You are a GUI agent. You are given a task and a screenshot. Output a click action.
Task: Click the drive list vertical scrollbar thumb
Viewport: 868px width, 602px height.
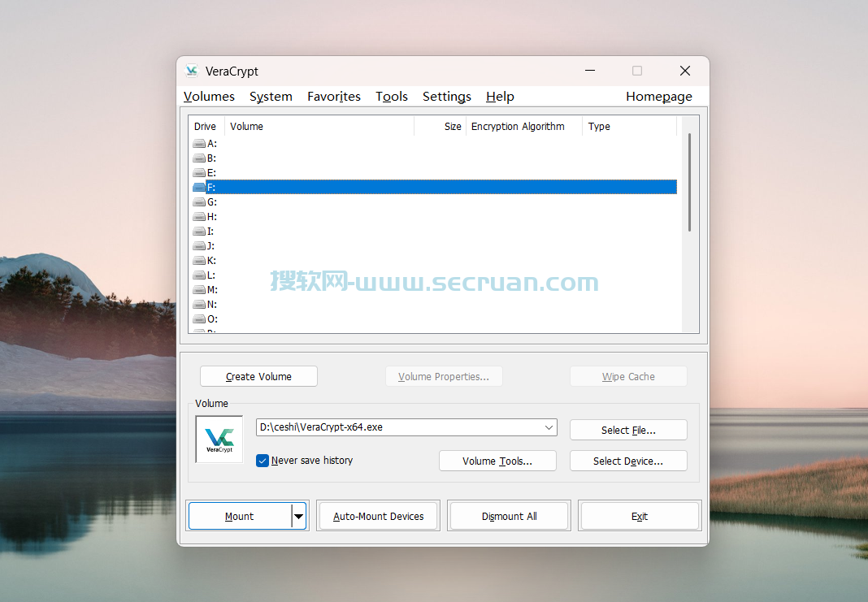coord(690,182)
